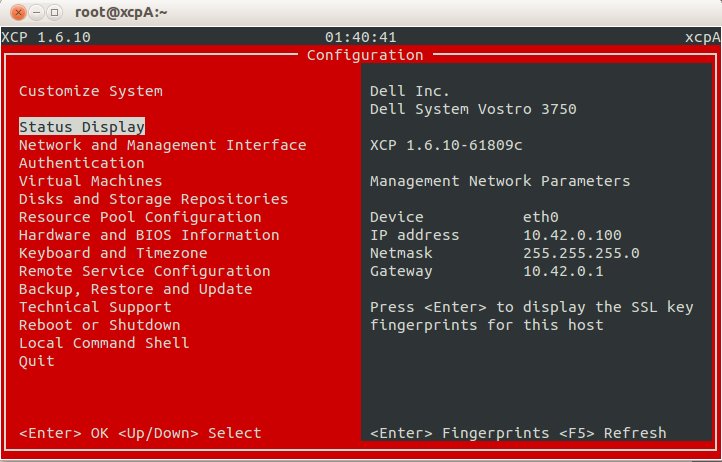This screenshot has height=462, width=722.
Task: Open Backup, Restore and Update
Action: 135,288
